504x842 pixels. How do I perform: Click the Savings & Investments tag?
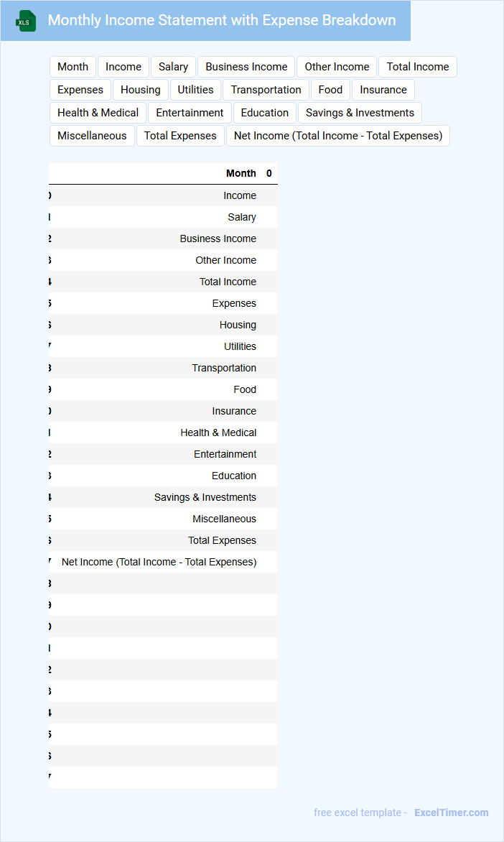360,113
